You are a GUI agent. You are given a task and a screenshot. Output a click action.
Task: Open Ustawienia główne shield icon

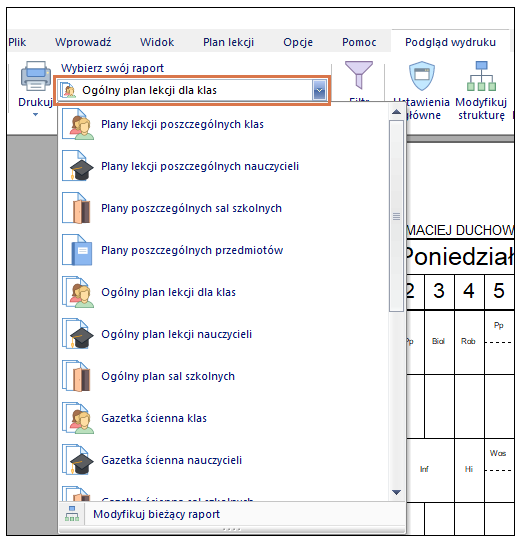click(422, 75)
